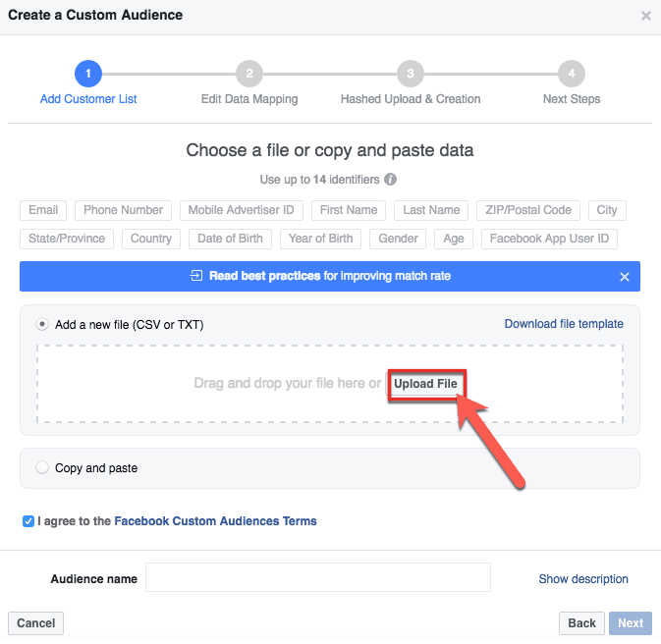Click the Back button
This screenshot has height=644, width=661.
click(581, 623)
